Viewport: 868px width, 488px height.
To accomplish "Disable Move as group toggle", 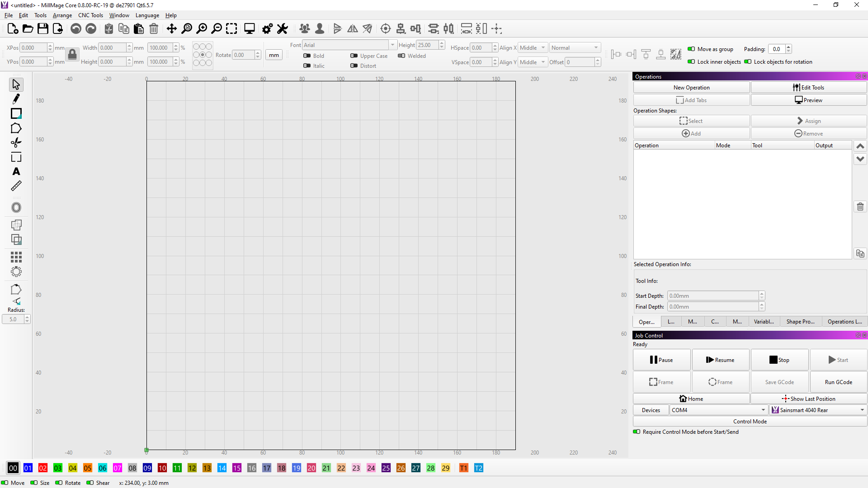I will point(691,49).
